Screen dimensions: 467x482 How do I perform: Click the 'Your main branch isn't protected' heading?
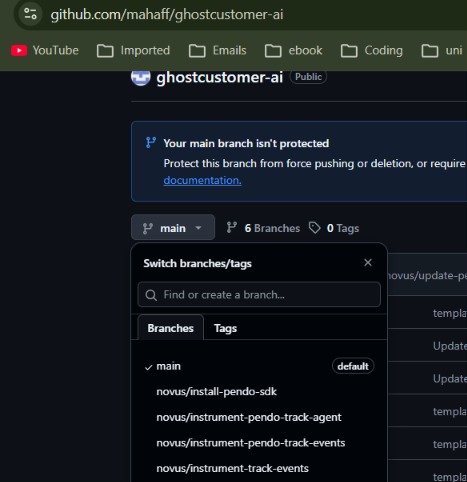[x=246, y=143]
